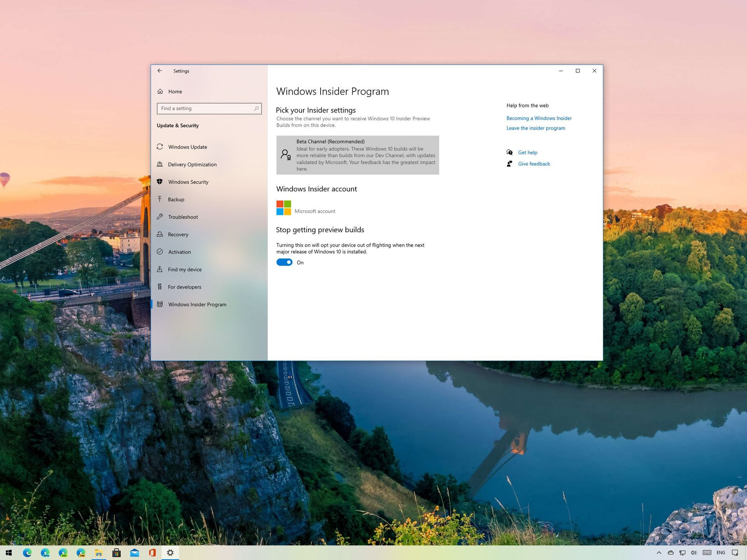Open Recovery via its refresh icon
This screenshot has height=560, width=747.
[160, 234]
